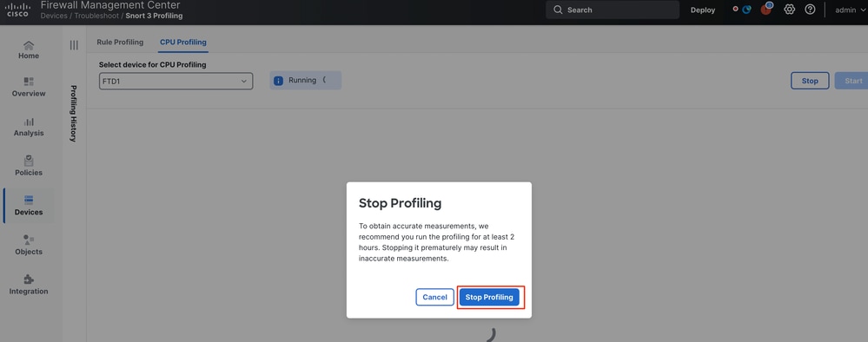The width and height of the screenshot is (868, 342).
Task: Open the red badge alerts icon
Action: 766,9
